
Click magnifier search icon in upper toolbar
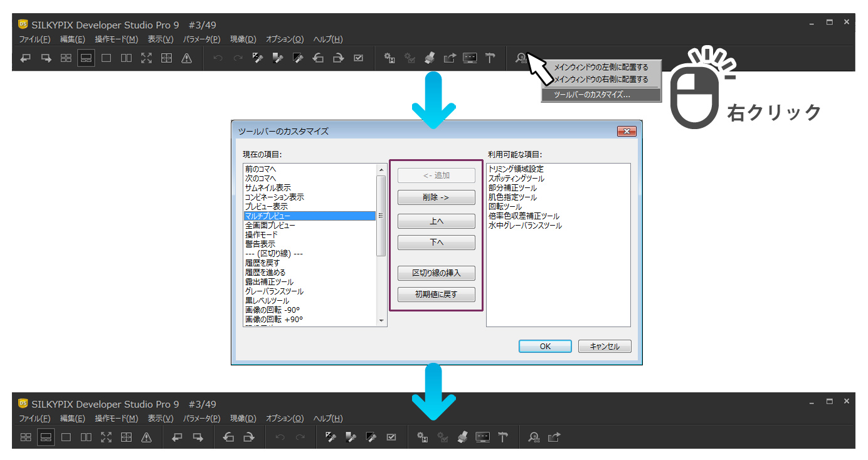click(521, 58)
